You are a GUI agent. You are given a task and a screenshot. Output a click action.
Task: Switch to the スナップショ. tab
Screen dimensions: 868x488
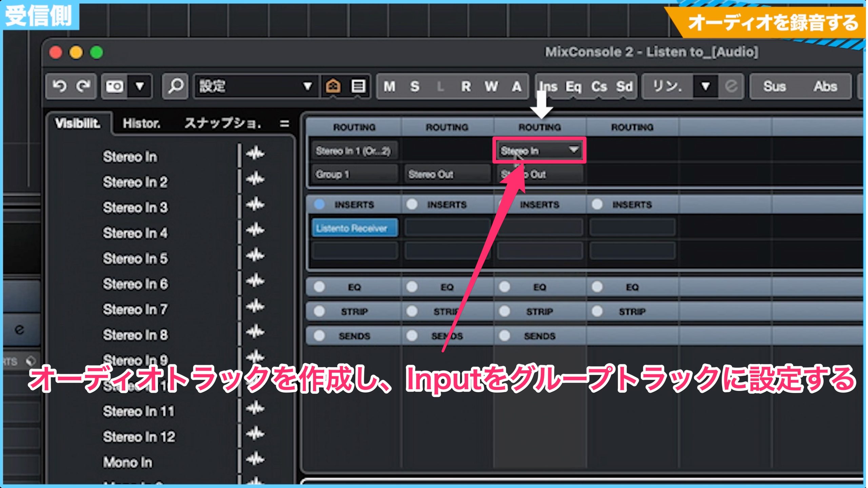(223, 124)
